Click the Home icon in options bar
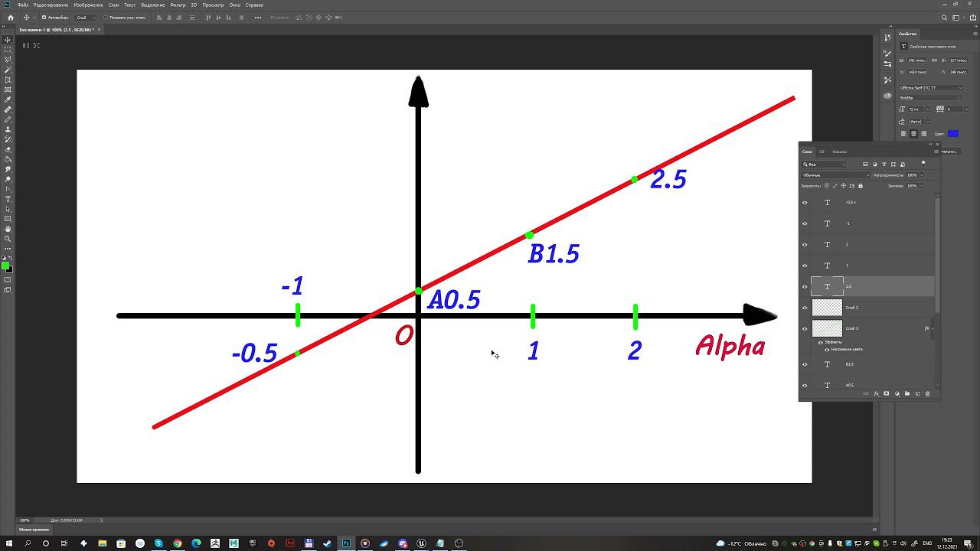Image resolution: width=980 pixels, height=551 pixels. (x=10, y=18)
